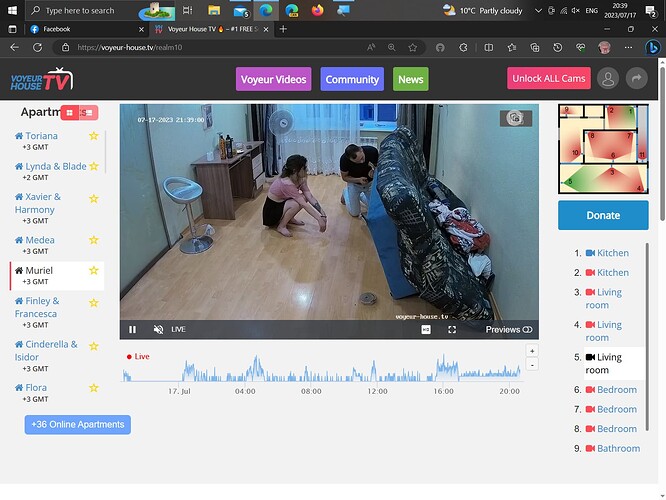Screen dimensions: 666x500
Task: Toggle favorite star for Flora
Action: (94, 388)
